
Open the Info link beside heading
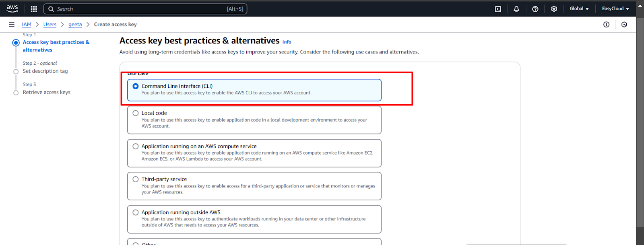point(287,42)
